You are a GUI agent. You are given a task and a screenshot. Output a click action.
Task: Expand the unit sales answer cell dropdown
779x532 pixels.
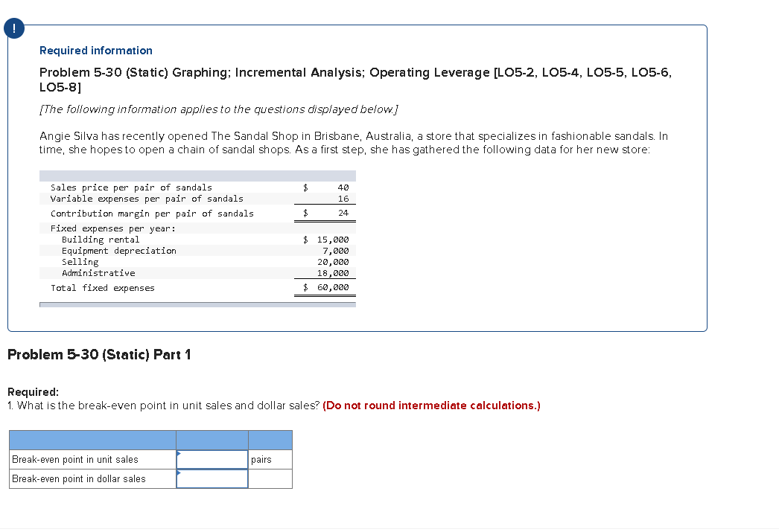(212, 459)
